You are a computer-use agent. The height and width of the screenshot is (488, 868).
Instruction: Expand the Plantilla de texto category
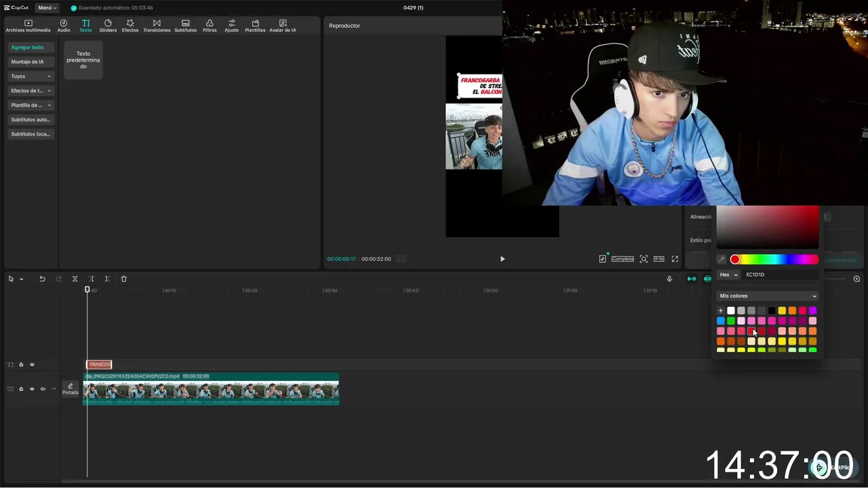[31, 105]
